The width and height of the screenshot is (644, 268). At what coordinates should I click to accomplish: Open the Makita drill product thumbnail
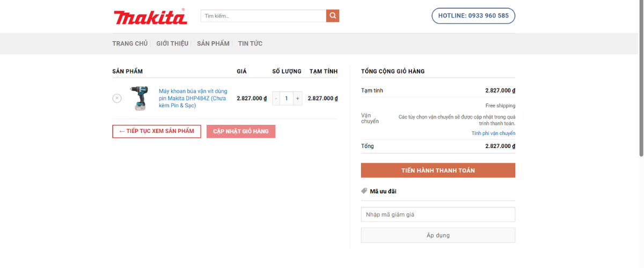[139, 98]
